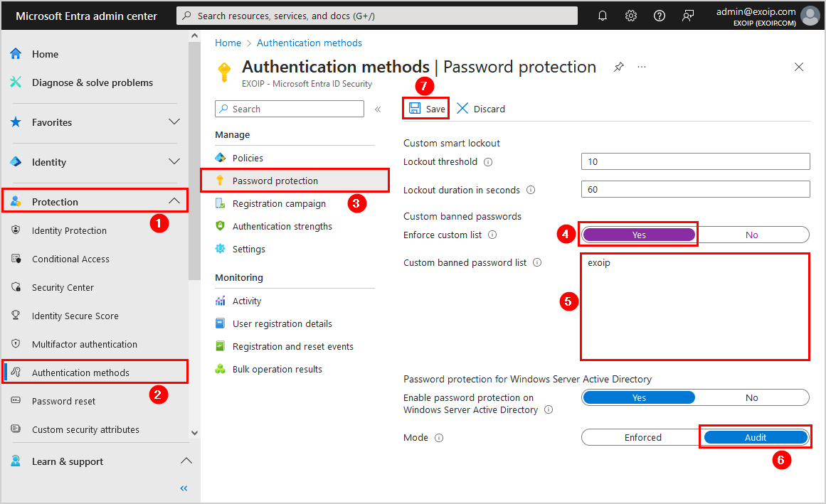
Task: Expand the Identity section
Action: (x=174, y=162)
